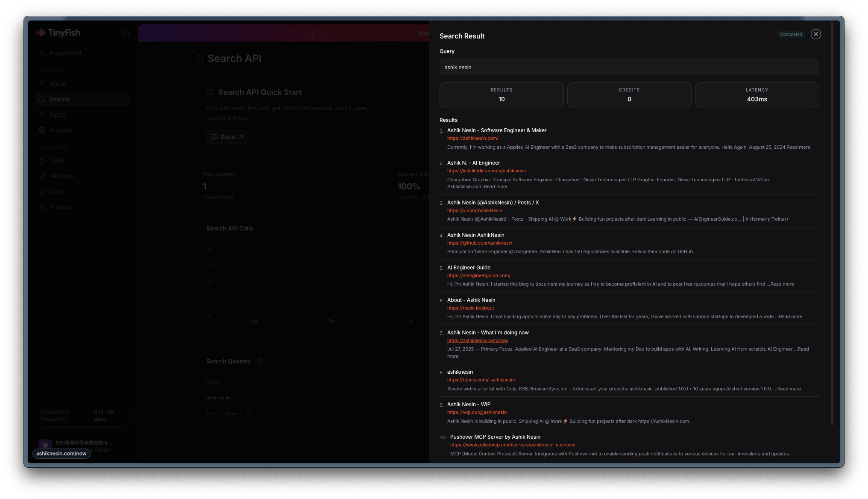Open Fetch via its sidebar icon

pyautogui.click(x=42, y=115)
